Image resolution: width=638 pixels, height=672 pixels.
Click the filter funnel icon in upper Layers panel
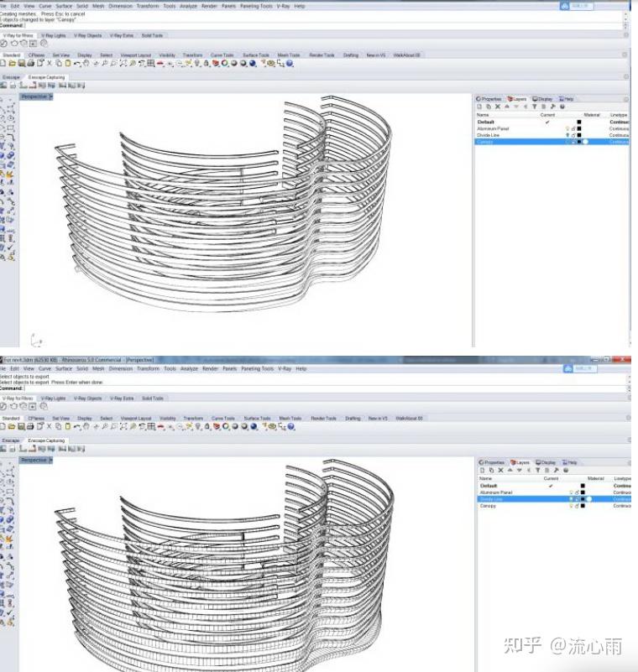(534, 107)
